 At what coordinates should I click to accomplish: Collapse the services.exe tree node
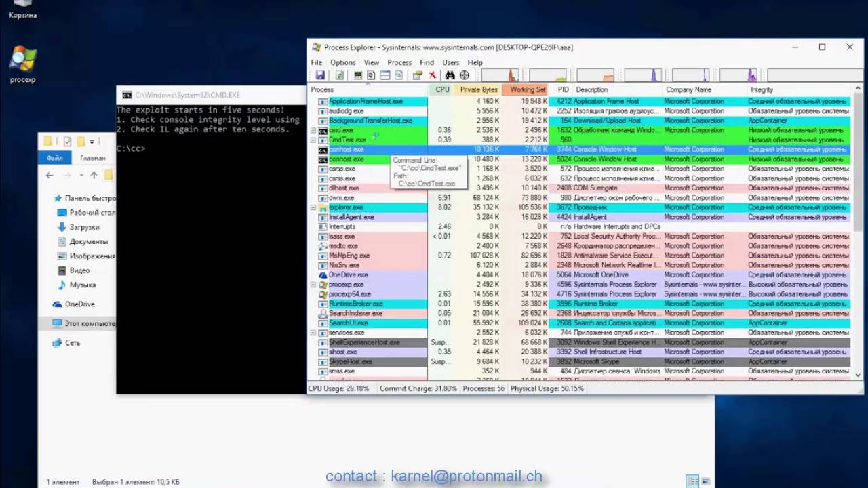coord(313,333)
